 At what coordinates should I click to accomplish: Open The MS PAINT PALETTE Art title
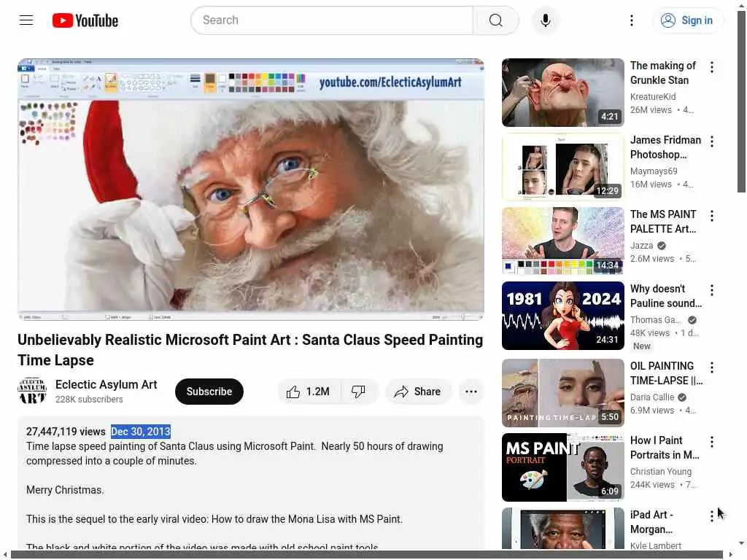(663, 222)
